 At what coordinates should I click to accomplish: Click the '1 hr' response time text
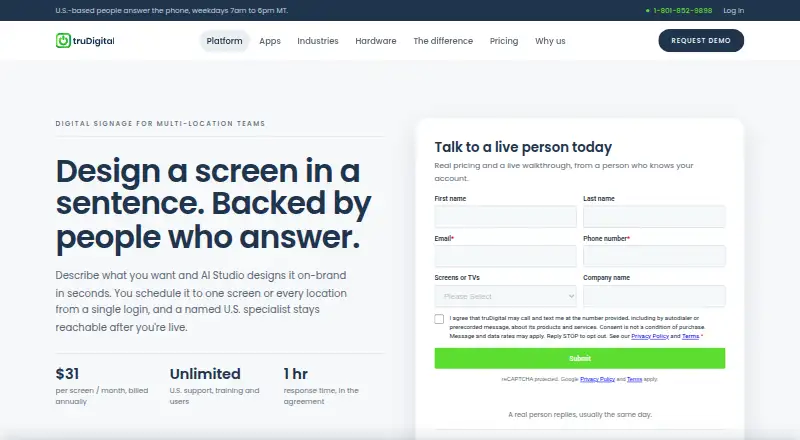[296, 374]
